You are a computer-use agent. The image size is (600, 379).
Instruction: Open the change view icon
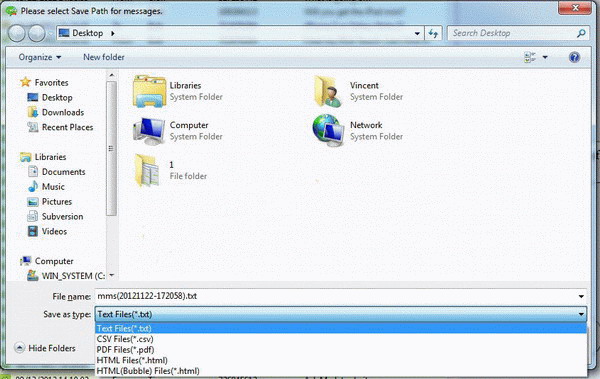(x=530, y=57)
